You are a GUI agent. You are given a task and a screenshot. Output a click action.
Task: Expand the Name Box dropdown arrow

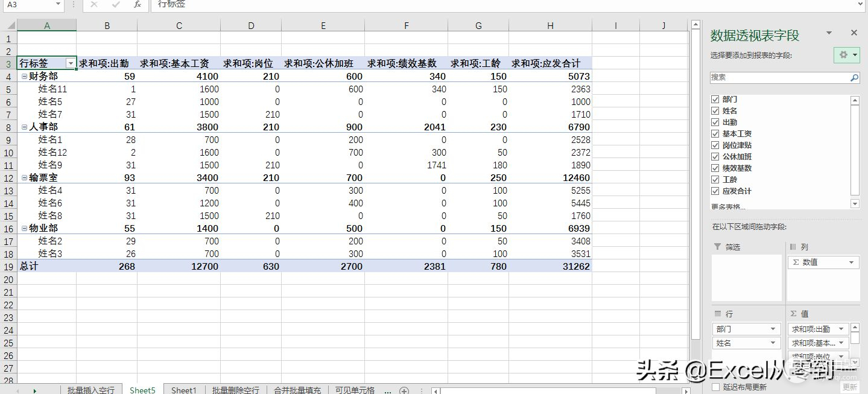coord(58,5)
